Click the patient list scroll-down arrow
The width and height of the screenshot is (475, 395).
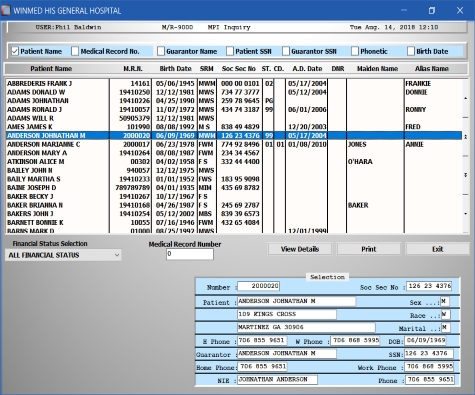[466, 214]
